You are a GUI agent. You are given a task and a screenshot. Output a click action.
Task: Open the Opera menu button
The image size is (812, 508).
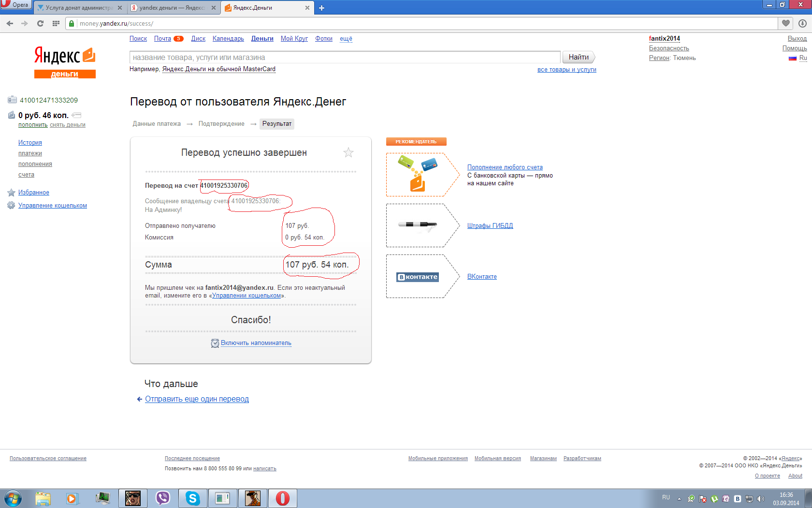click(x=15, y=5)
